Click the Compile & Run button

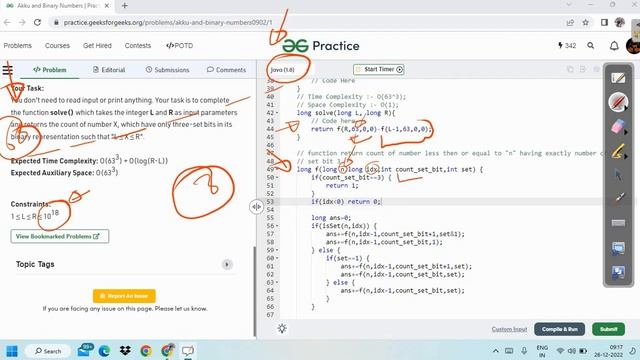click(559, 329)
